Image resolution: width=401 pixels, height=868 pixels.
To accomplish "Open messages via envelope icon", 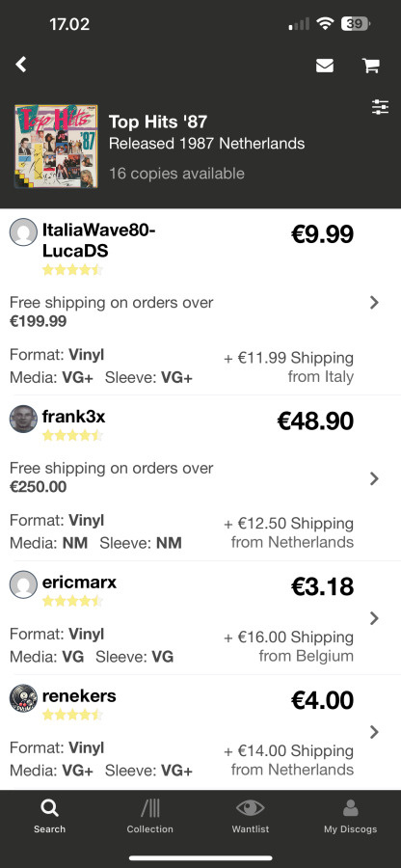I will tap(325, 66).
